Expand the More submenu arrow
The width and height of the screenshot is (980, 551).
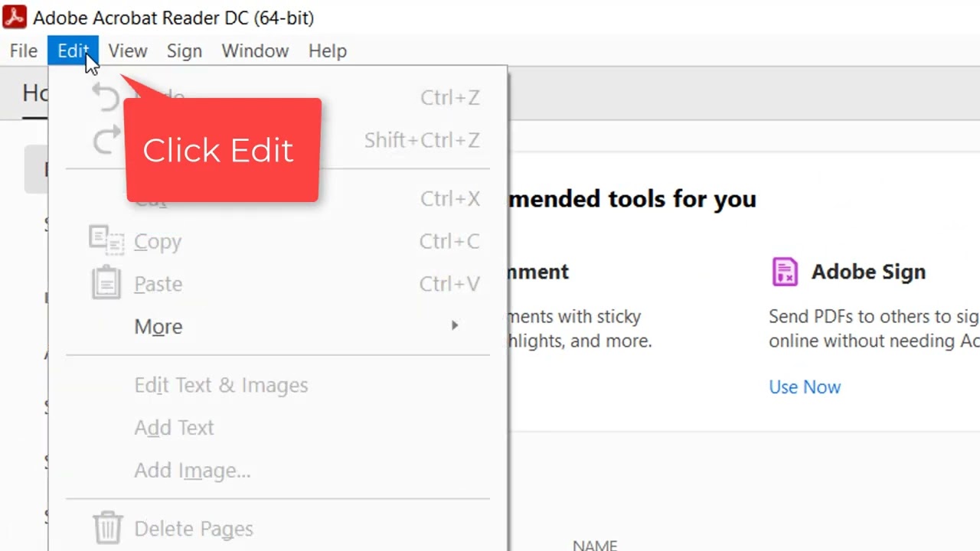point(454,326)
